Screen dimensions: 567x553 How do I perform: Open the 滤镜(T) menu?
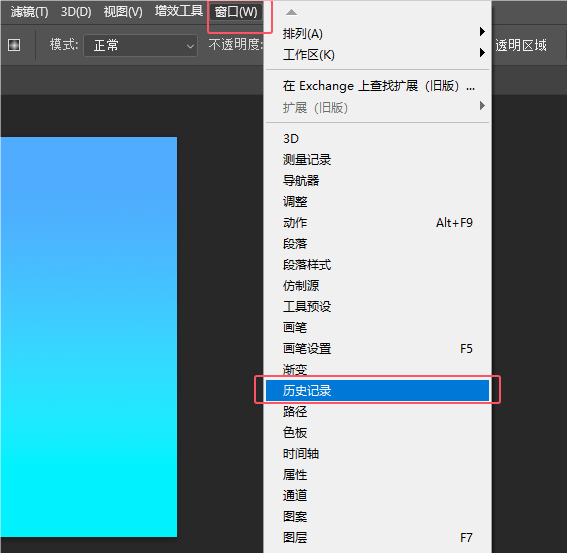pyautogui.click(x=29, y=12)
